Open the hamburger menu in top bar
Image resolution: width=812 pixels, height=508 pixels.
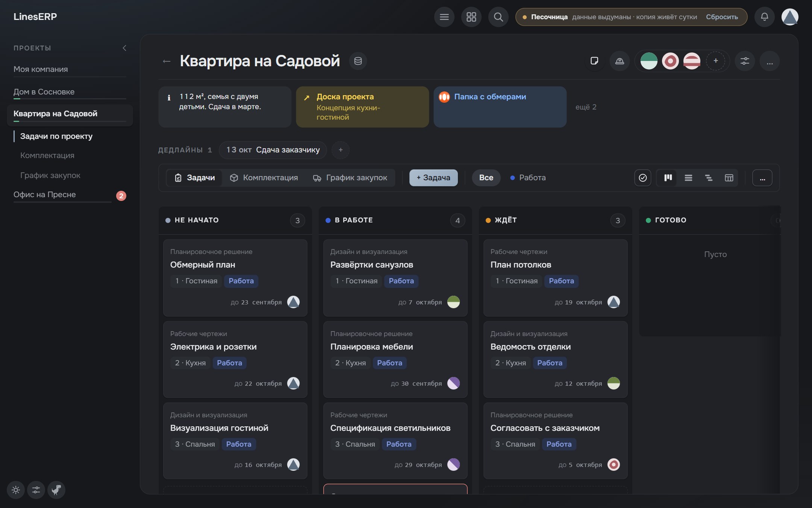pos(444,17)
